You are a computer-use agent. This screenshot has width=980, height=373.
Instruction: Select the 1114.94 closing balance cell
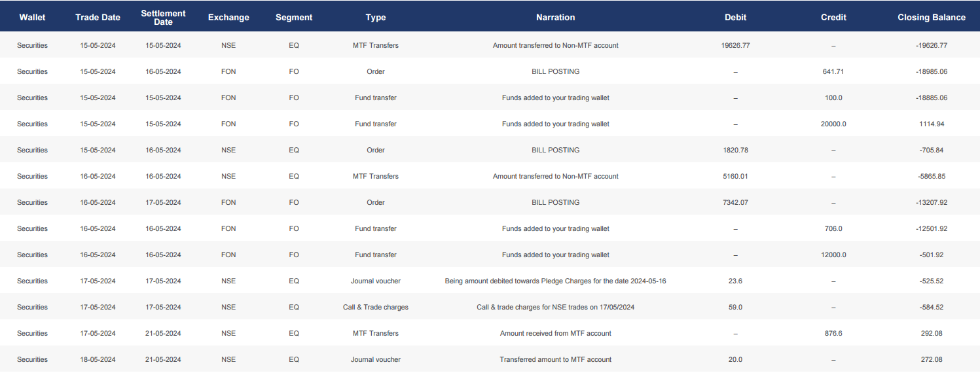click(x=932, y=124)
